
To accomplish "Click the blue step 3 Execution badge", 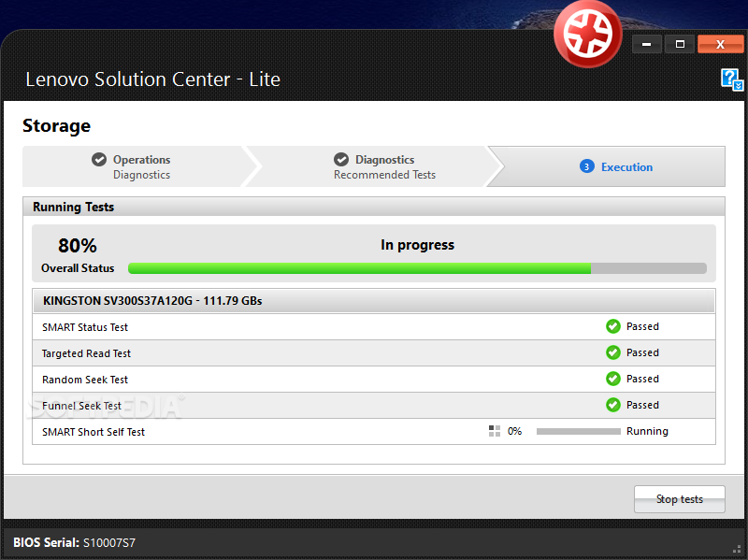I will point(587,166).
